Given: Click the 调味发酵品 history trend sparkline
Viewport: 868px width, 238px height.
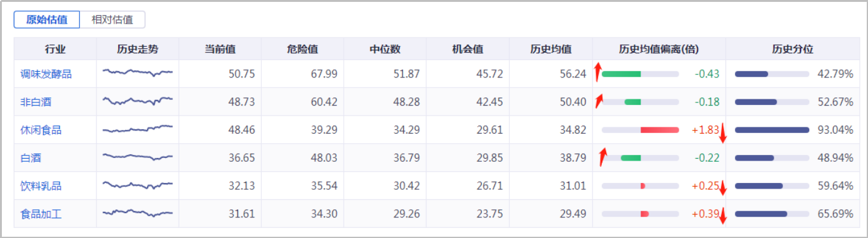Looking at the screenshot, I should [x=137, y=72].
